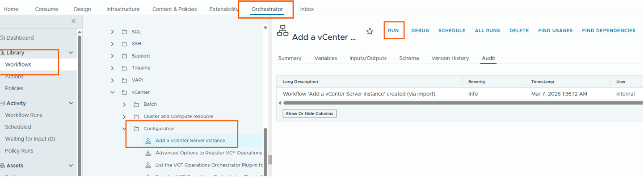
Task: Switch to the Schema tab
Action: (x=409, y=58)
